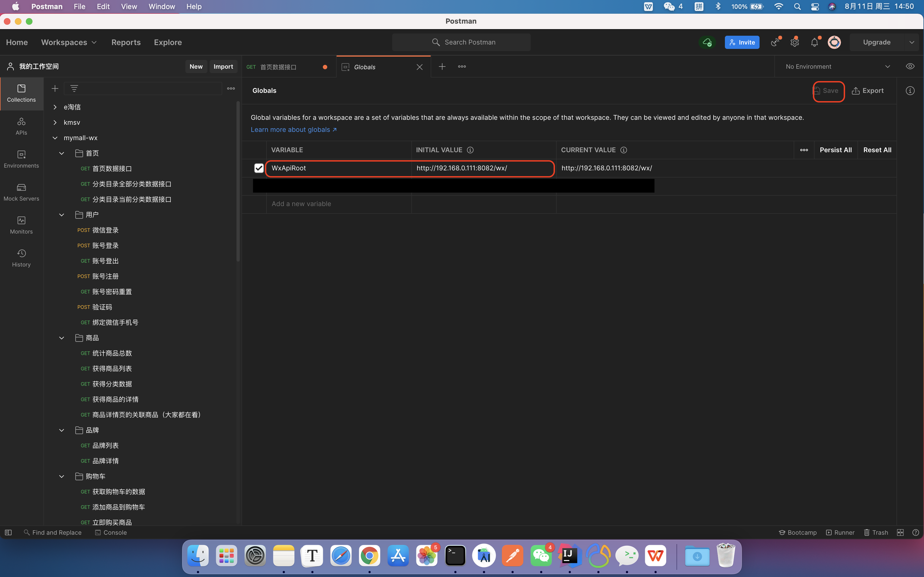Open the APIs sidebar panel

point(21,126)
